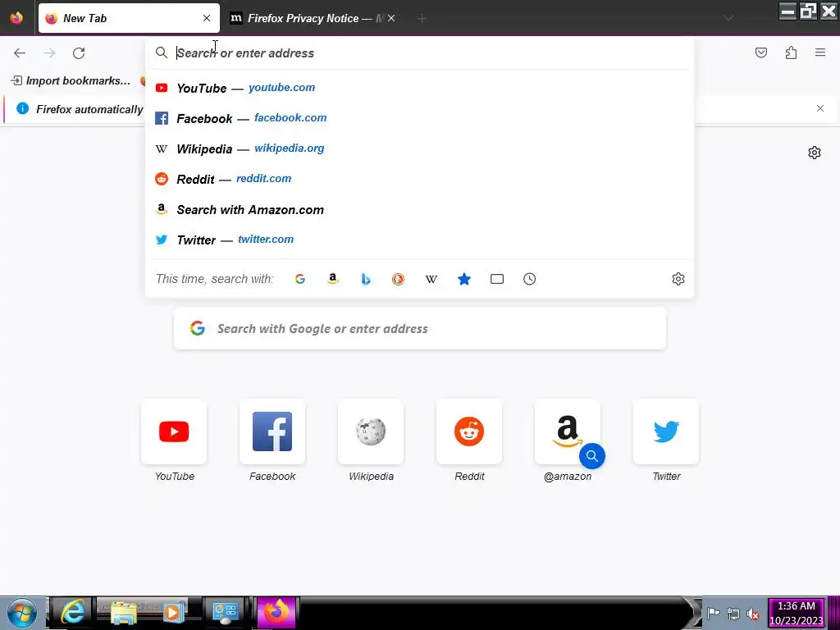This screenshot has width=840, height=630.
Task: Open the muted volume tray icon
Action: click(x=753, y=614)
